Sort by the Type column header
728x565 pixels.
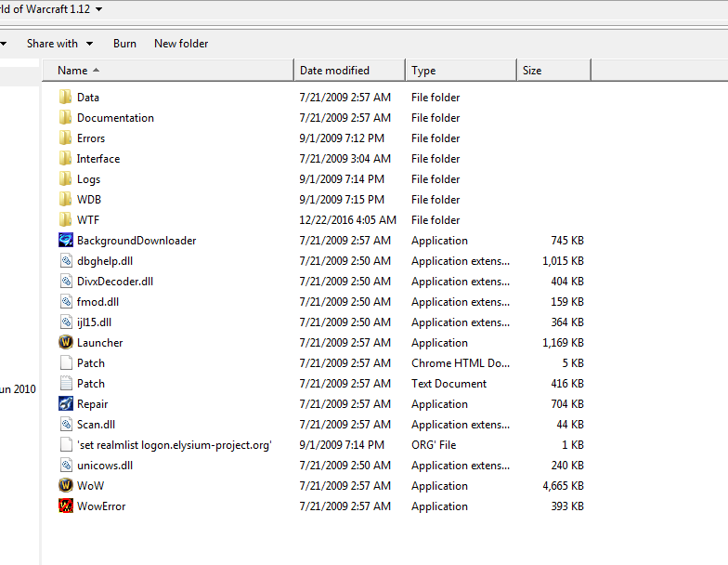click(461, 71)
